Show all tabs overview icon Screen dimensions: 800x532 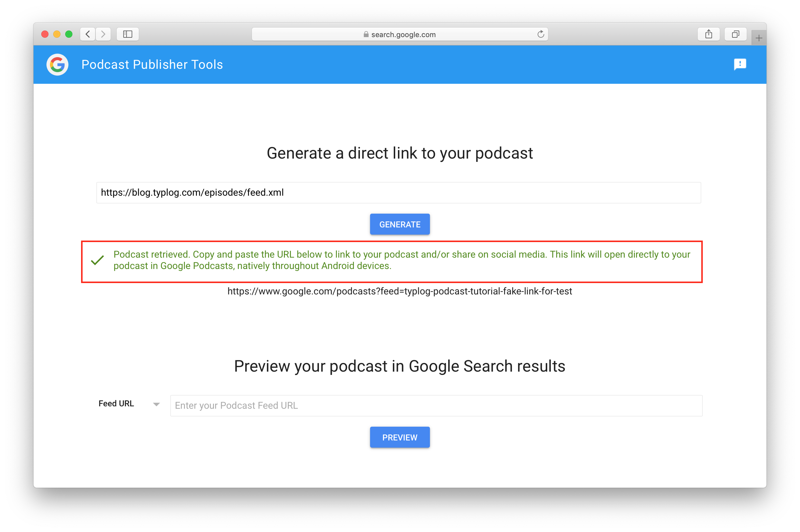735,34
